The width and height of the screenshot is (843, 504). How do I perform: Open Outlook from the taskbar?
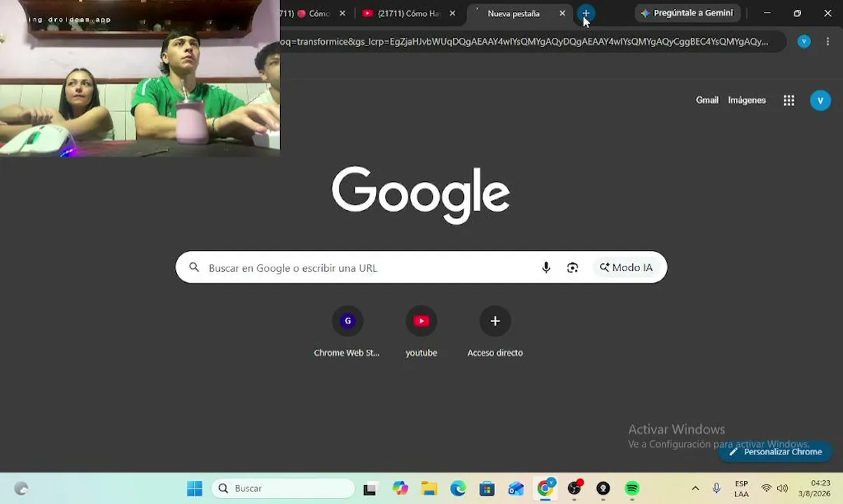[516, 489]
